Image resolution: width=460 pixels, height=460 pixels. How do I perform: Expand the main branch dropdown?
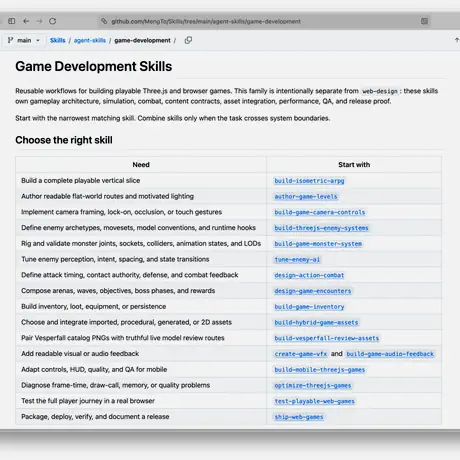(23, 40)
